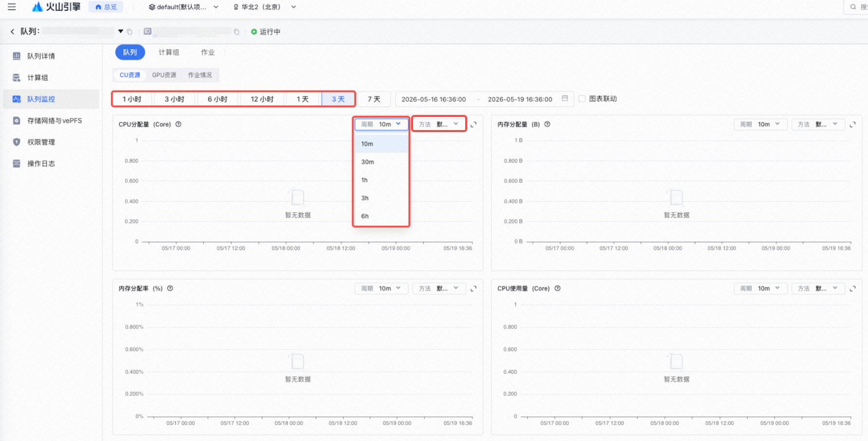Screen dimensions: 868x441
Task: Open the 华北2 (北京) region dropdown
Action: (264, 7)
